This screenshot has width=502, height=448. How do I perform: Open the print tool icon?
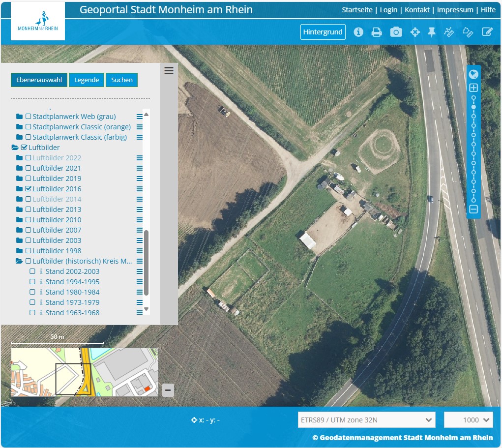point(377,32)
